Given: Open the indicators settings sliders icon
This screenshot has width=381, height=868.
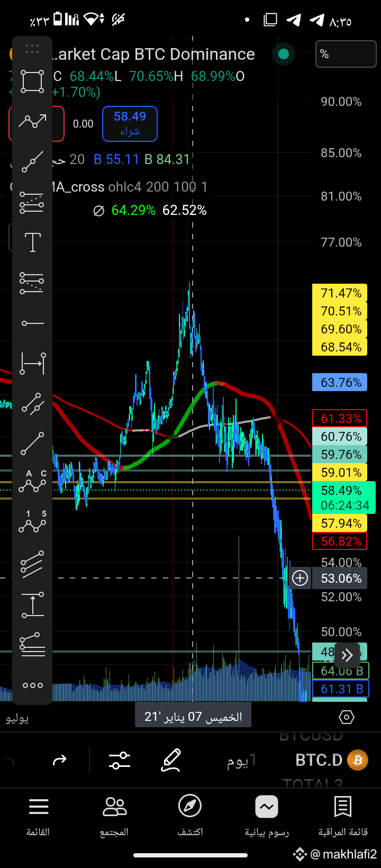Looking at the screenshot, I should [x=120, y=760].
